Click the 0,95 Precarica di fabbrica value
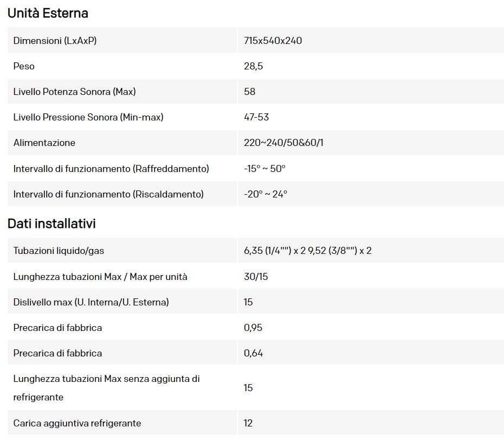This screenshot has width=504, height=440. (x=253, y=327)
